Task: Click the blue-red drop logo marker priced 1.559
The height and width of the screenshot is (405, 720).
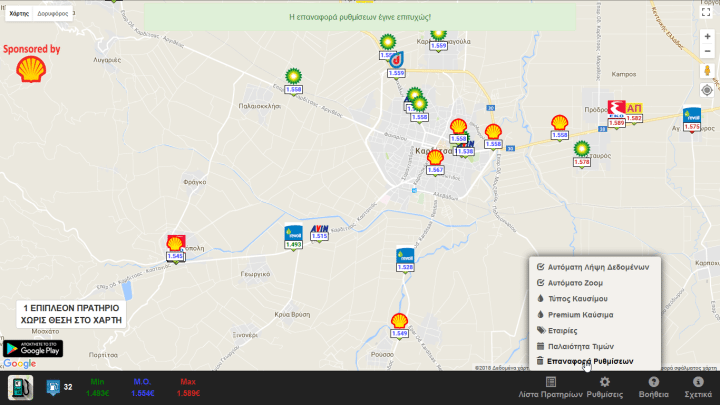Action: (x=396, y=65)
